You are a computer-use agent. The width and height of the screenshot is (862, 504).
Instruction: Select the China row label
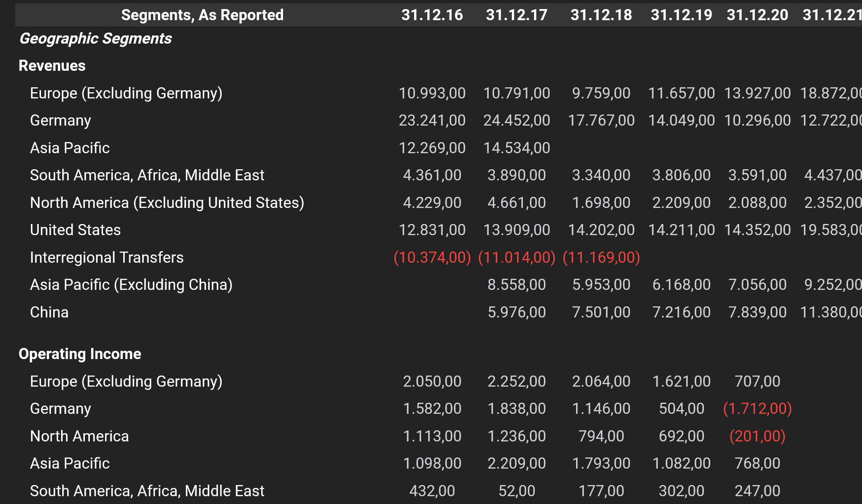coord(49,312)
